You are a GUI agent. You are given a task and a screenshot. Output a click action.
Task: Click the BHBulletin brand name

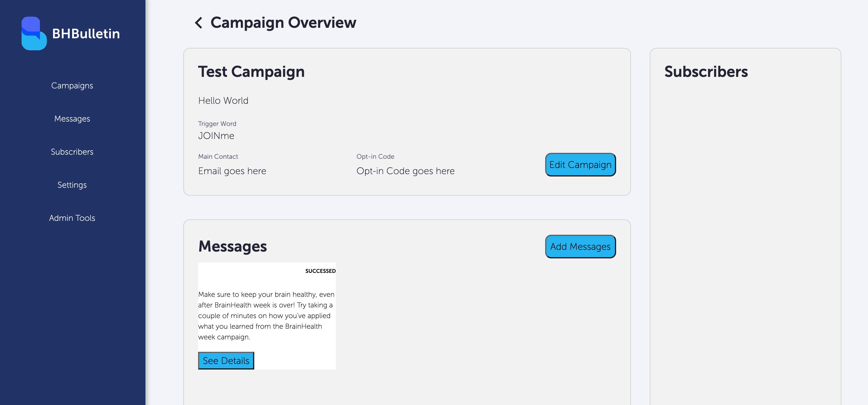[x=86, y=34]
